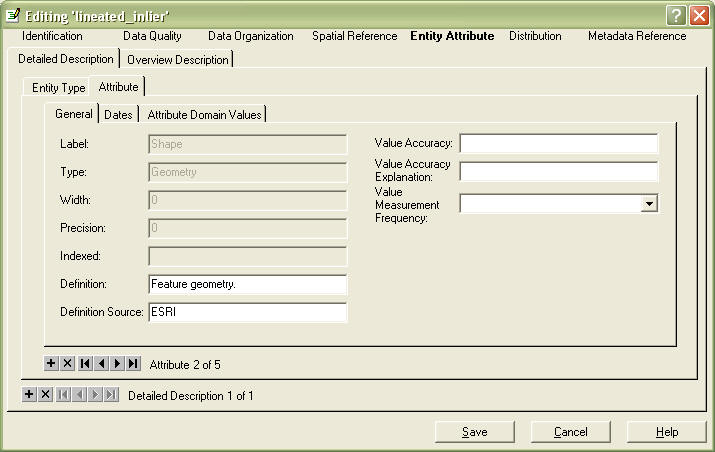The image size is (715, 452).
Task: Add a new Detailed Description entry
Action: point(29,395)
